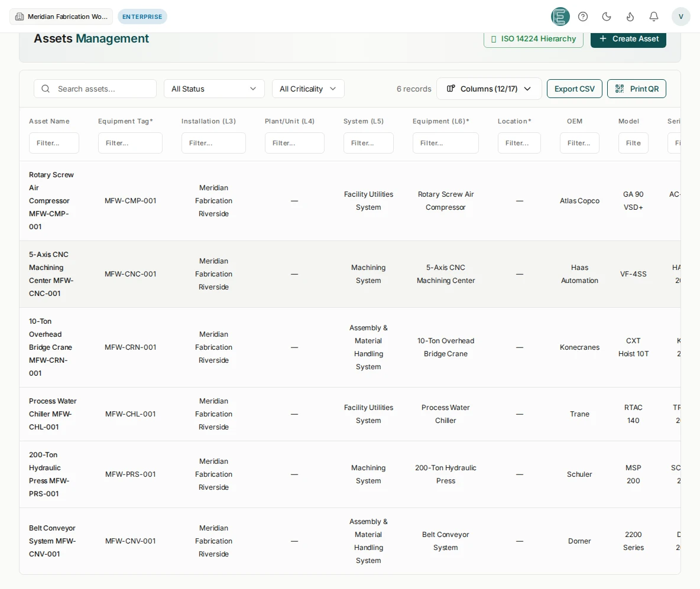The image size is (700, 589).
Task: Click the 6 records count label
Action: [x=414, y=89]
